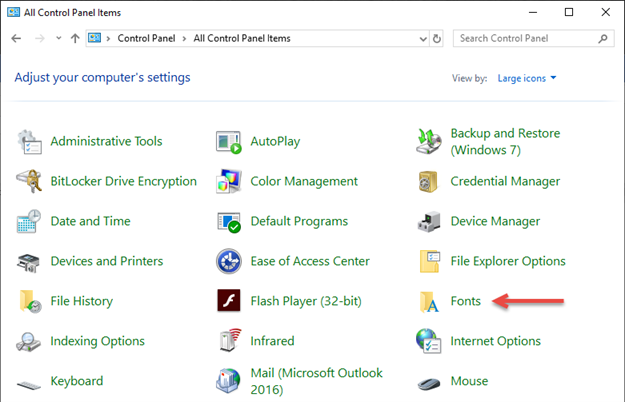The width and height of the screenshot is (625, 402).
Task: Open the Backup and Restore icon
Action: (x=429, y=141)
